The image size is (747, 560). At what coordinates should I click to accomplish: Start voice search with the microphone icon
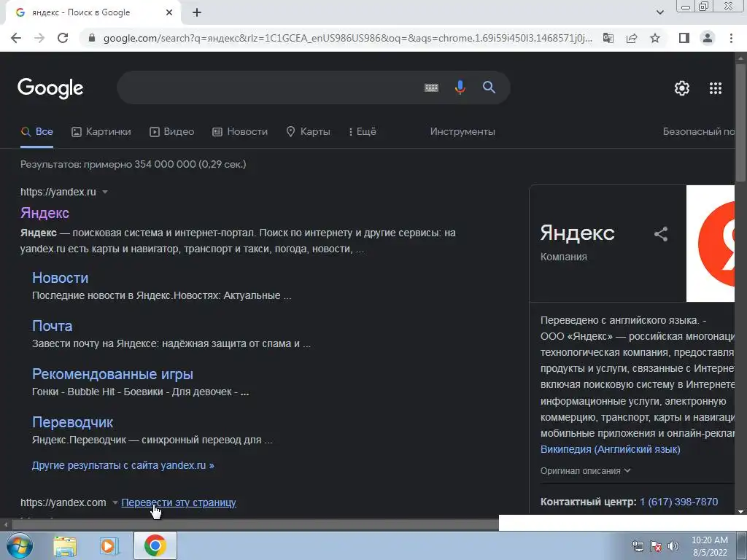(x=460, y=87)
